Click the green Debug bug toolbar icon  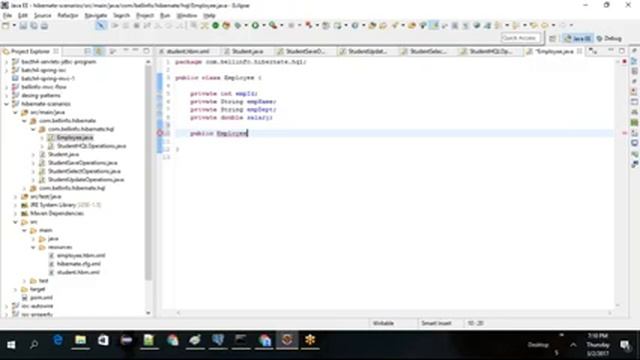(x=238, y=26)
